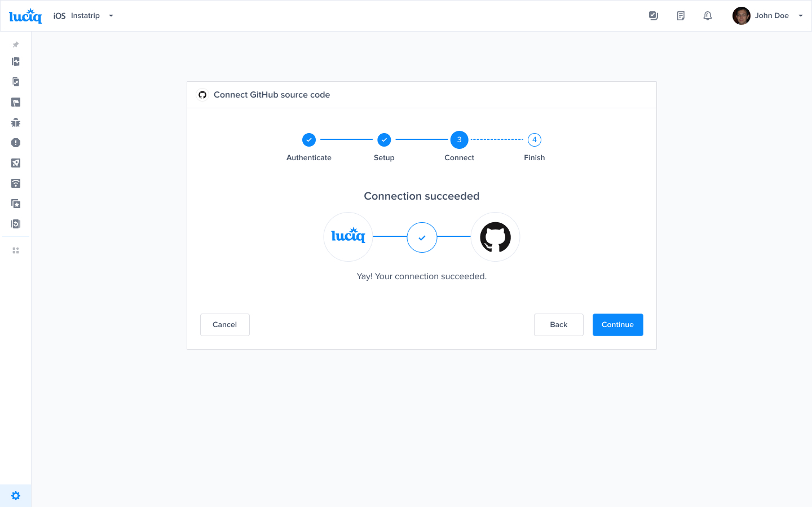
Task: Open the wifi network sidebar icon
Action: (x=16, y=183)
